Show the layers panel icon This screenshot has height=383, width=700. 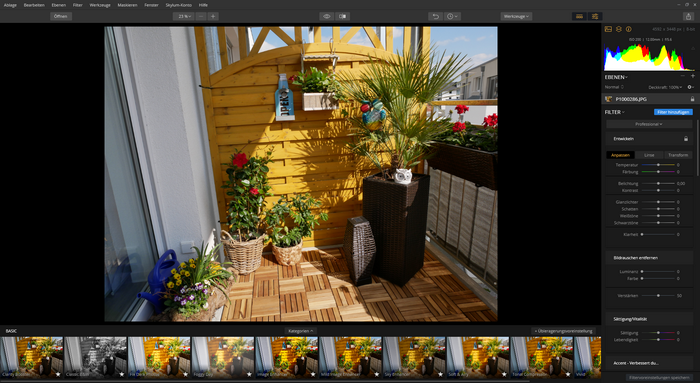point(619,29)
